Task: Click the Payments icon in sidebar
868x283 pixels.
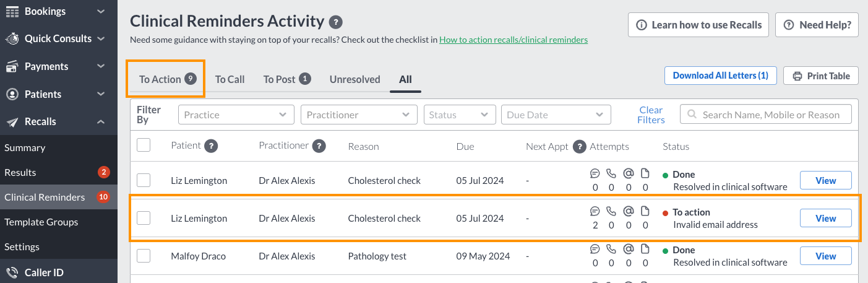Action: coord(12,66)
